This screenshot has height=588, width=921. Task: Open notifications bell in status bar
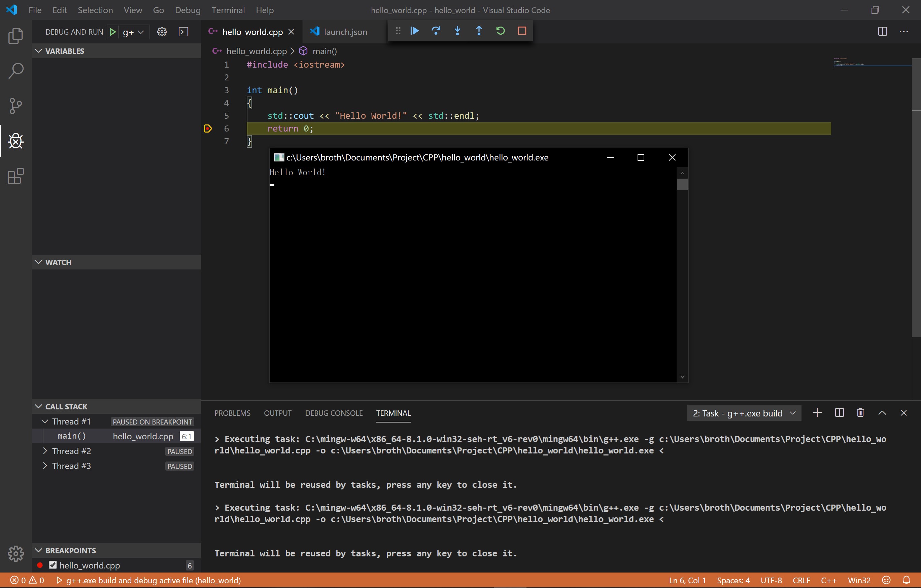click(907, 580)
